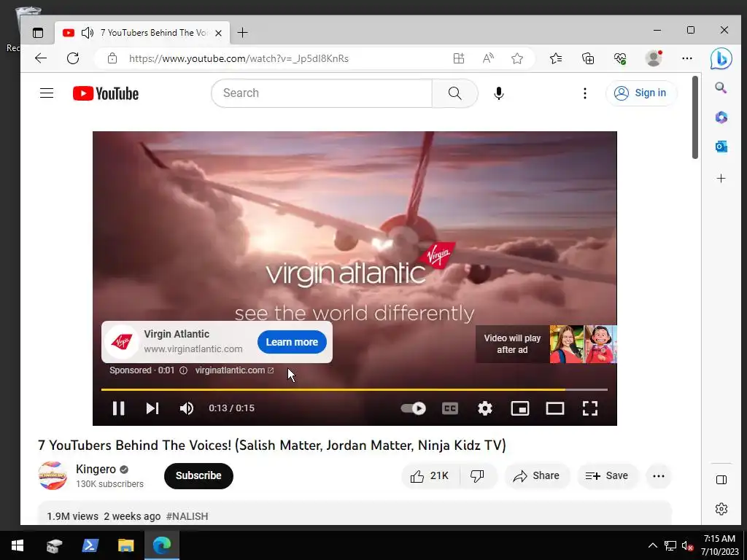Viewport: 747px width, 560px height.
Task: Click the YouTube search magnifier button
Action: [x=455, y=93]
